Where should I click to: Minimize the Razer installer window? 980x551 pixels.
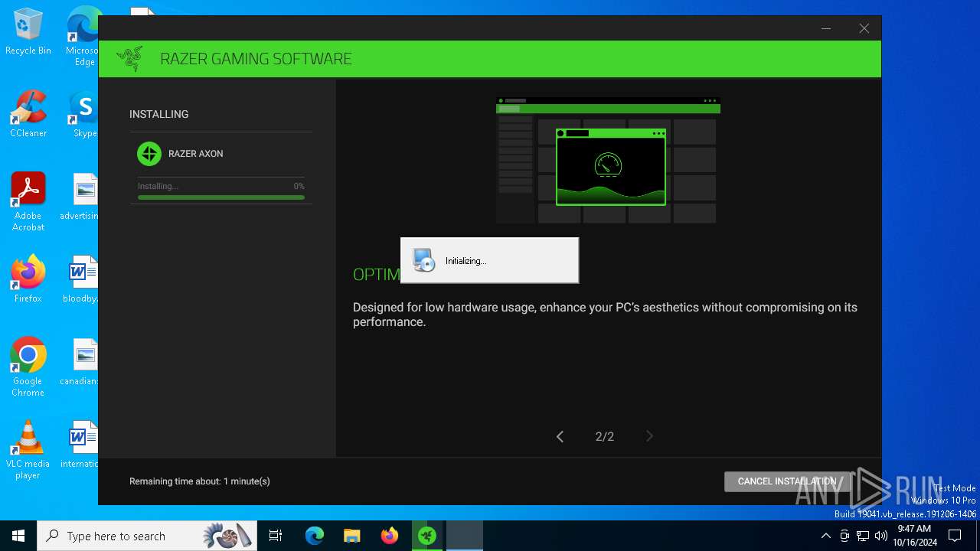pyautogui.click(x=826, y=28)
